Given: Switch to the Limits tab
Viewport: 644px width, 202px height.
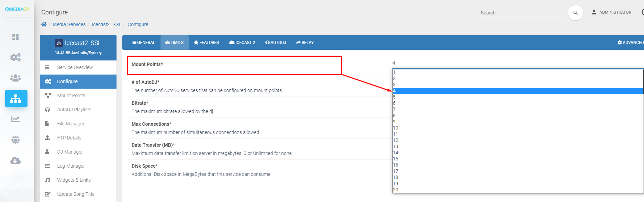Looking at the screenshot, I should (175, 43).
